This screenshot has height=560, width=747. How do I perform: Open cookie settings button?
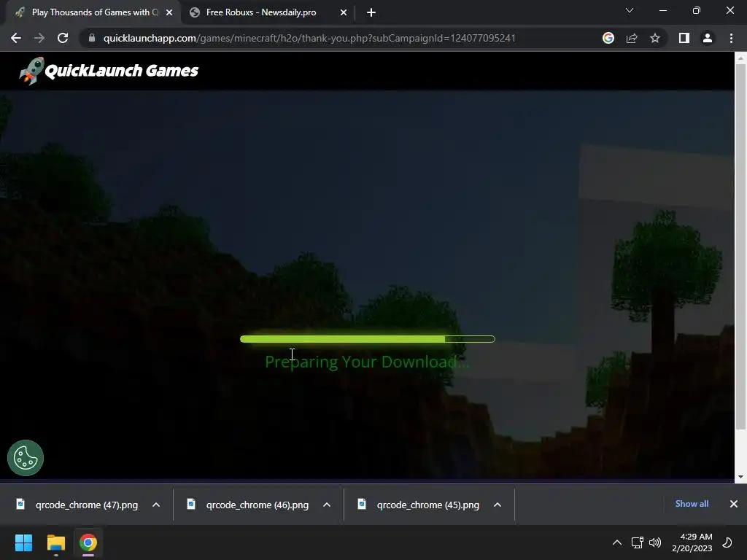26,458
